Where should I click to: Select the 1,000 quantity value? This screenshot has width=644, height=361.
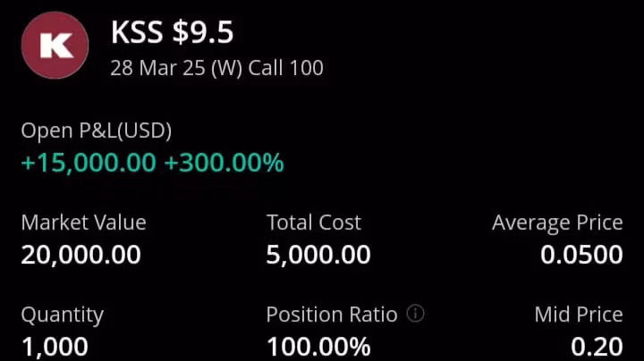(x=55, y=346)
